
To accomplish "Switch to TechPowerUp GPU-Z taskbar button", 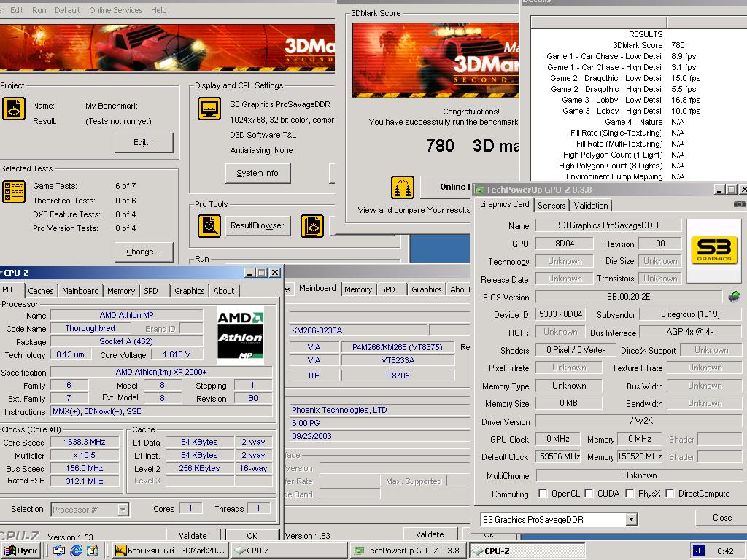I will (409, 551).
